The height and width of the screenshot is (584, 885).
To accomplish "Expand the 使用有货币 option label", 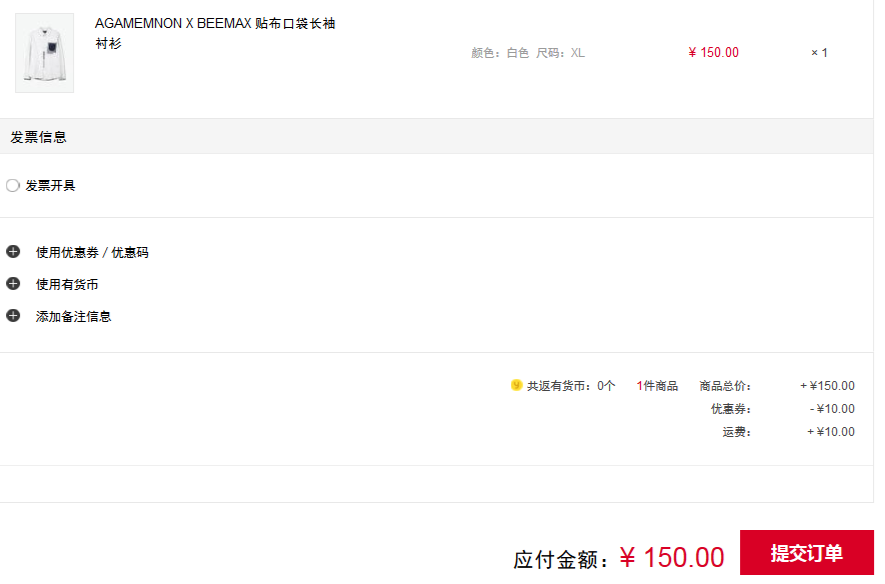I will tap(67, 285).
